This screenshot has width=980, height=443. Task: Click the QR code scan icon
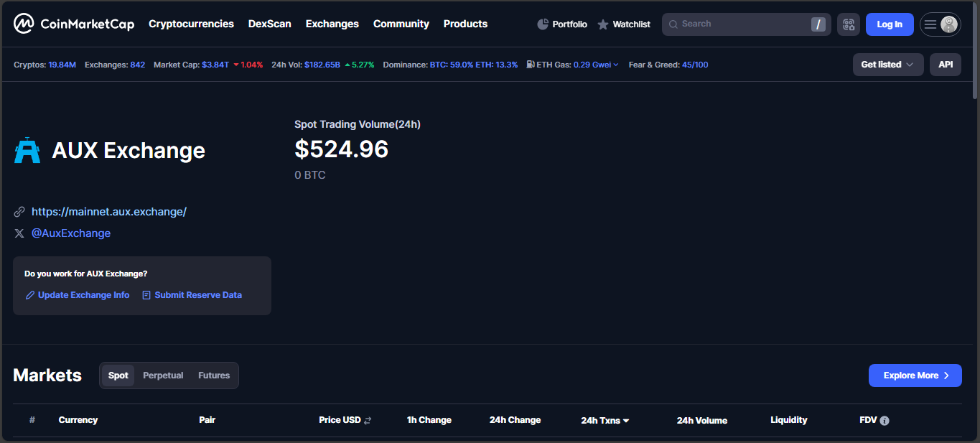coord(849,24)
